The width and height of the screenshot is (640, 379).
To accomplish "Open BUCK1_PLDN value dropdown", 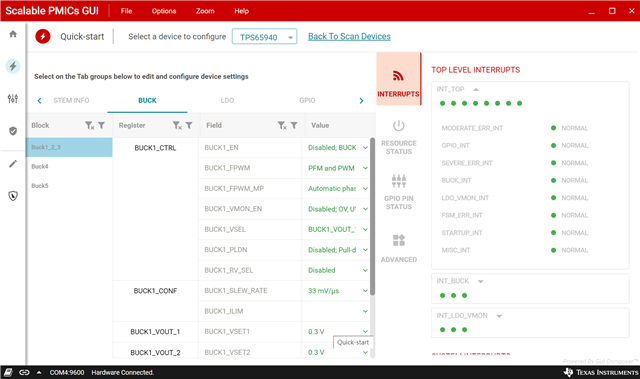I will [x=365, y=250].
